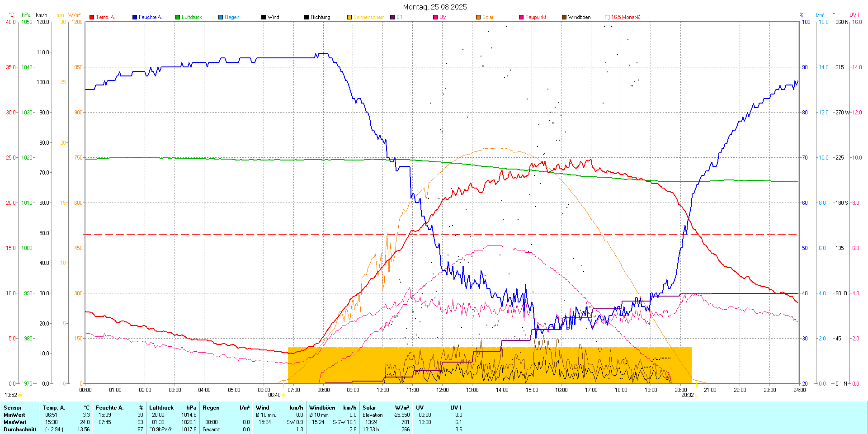
Task: Toggle the pink Taupunkt legend box
Action: point(521,17)
